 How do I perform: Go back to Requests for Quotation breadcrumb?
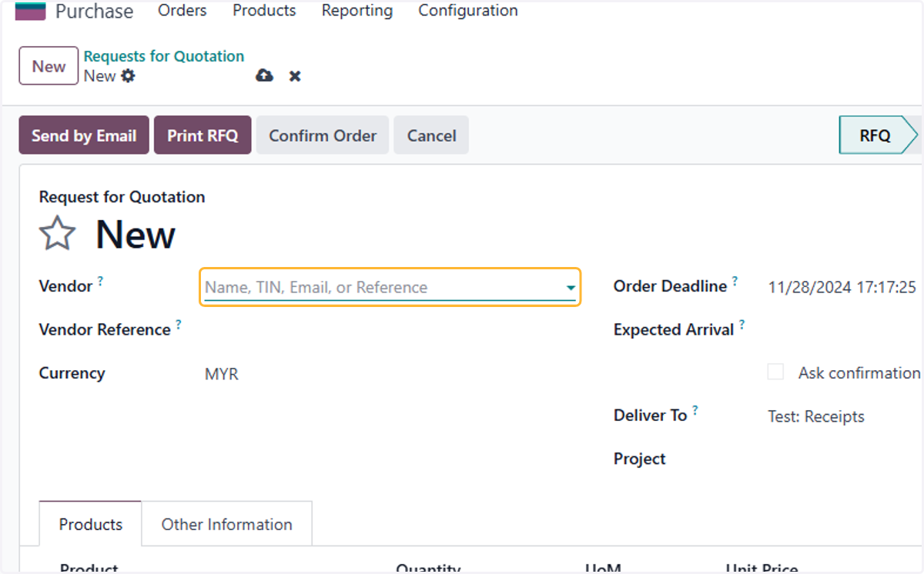164,56
